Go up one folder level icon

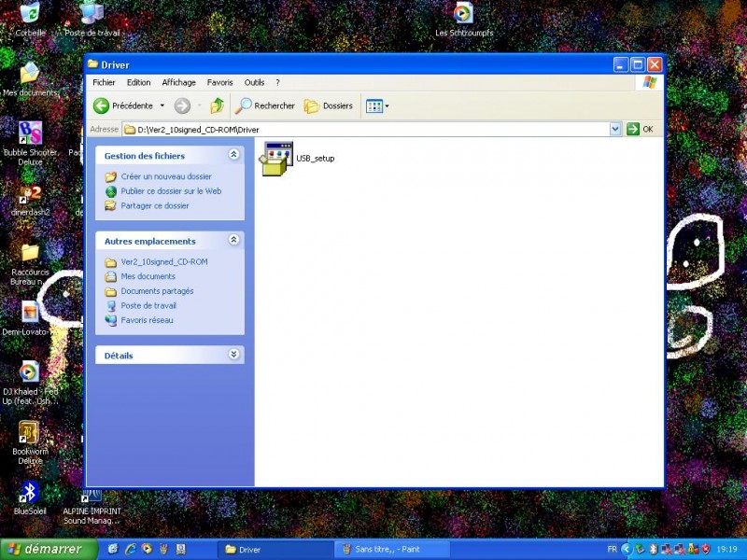point(218,105)
